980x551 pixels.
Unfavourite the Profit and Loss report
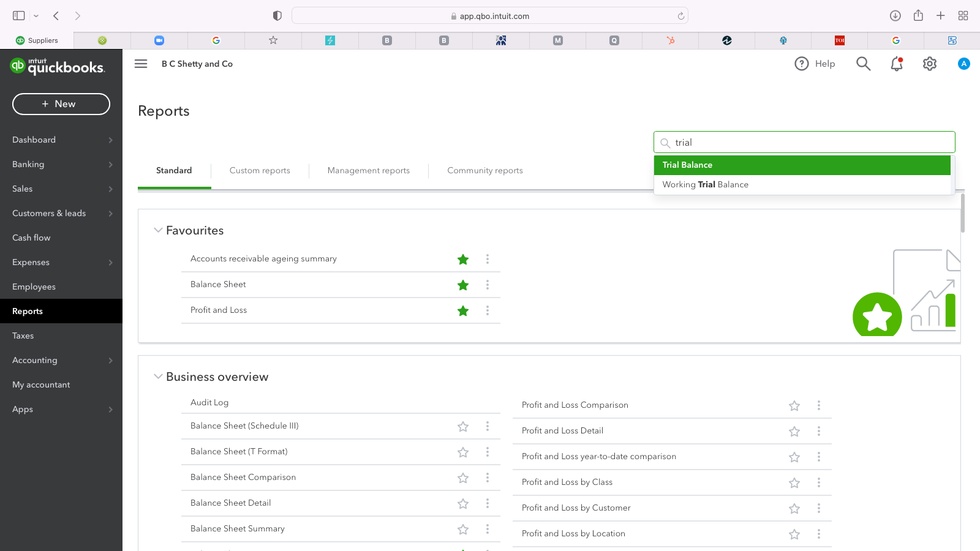tap(463, 311)
